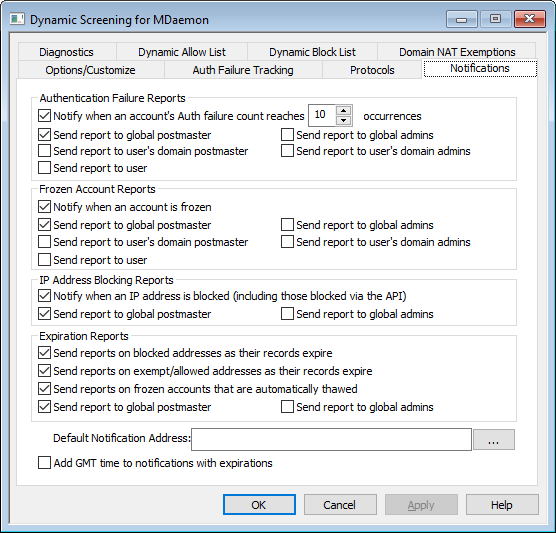Open Help for this dialog
Screen dimensions: 556x533
coord(502,505)
